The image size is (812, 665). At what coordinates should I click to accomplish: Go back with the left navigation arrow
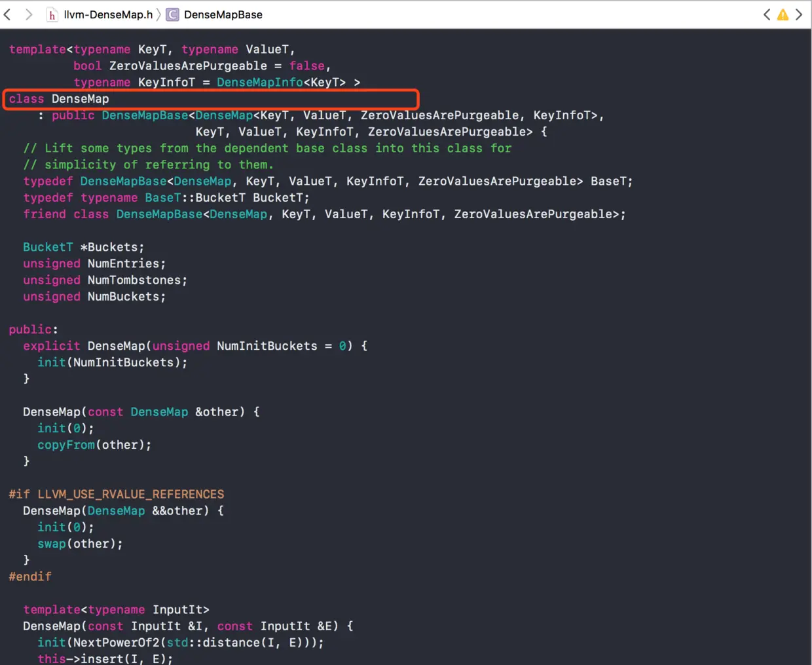click(7, 14)
